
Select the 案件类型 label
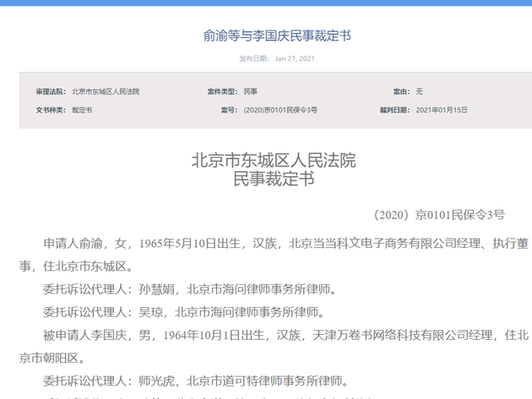pyautogui.click(x=221, y=90)
